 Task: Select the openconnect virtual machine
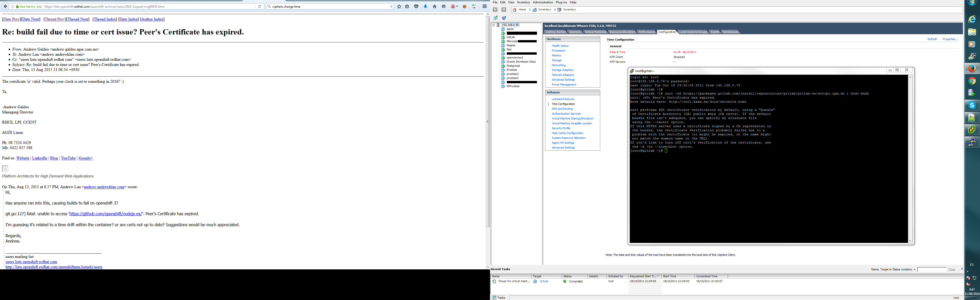pos(515,57)
